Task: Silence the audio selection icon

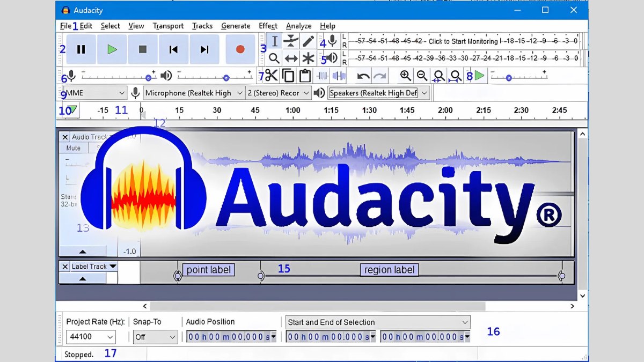Action: pos(339,76)
